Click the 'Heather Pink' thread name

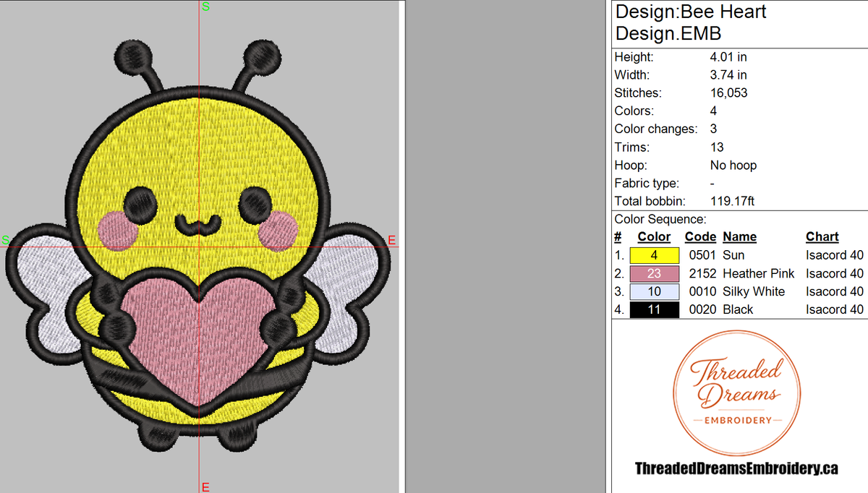pos(758,273)
